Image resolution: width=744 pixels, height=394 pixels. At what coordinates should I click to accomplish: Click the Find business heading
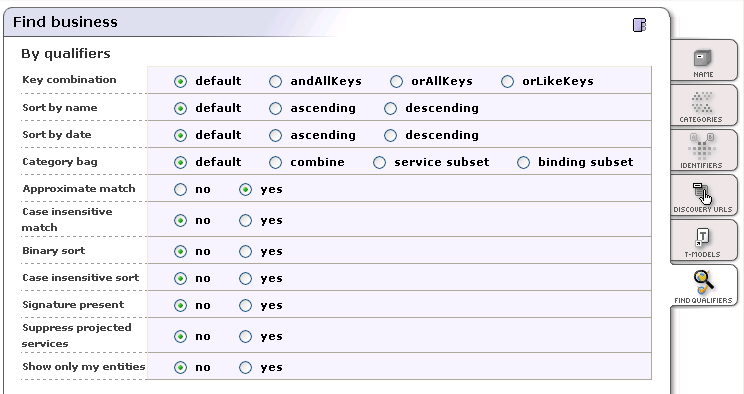[65, 22]
